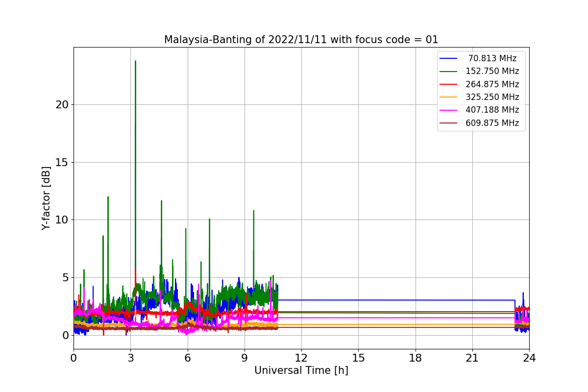
Task: Click the Universal Time [h] axis label
Action: [x=301, y=370]
